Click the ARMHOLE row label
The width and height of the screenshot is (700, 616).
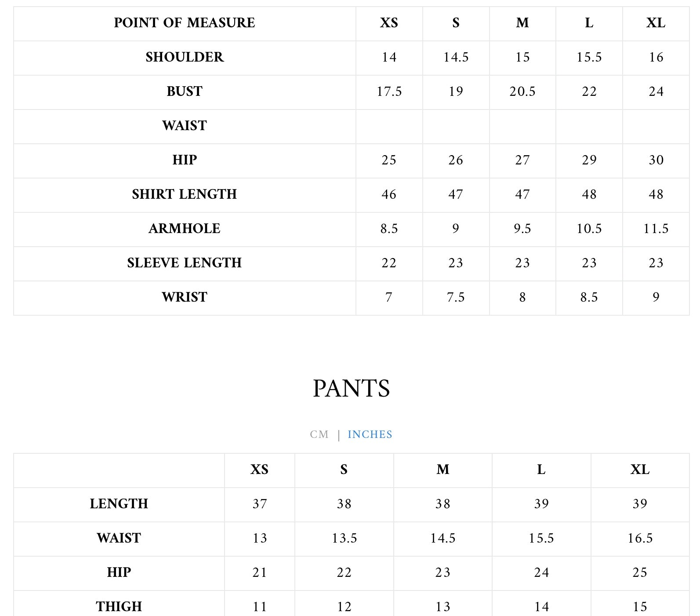[185, 229]
